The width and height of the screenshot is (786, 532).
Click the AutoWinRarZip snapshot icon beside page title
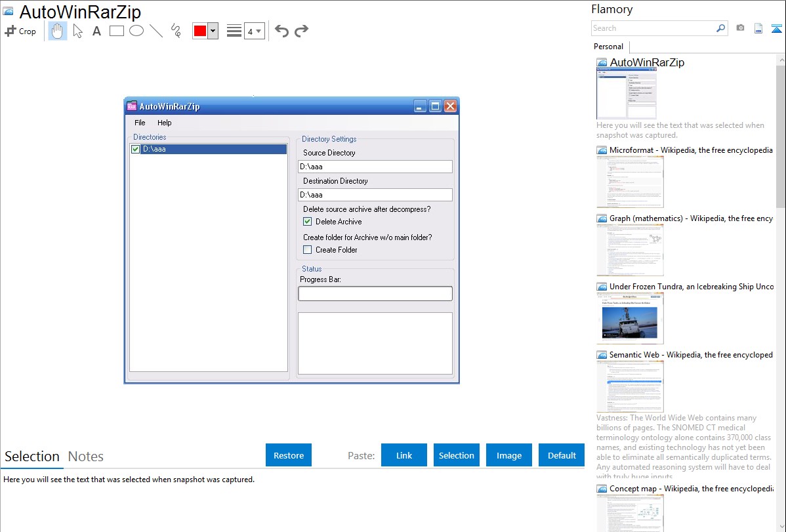(x=8, y=11)
